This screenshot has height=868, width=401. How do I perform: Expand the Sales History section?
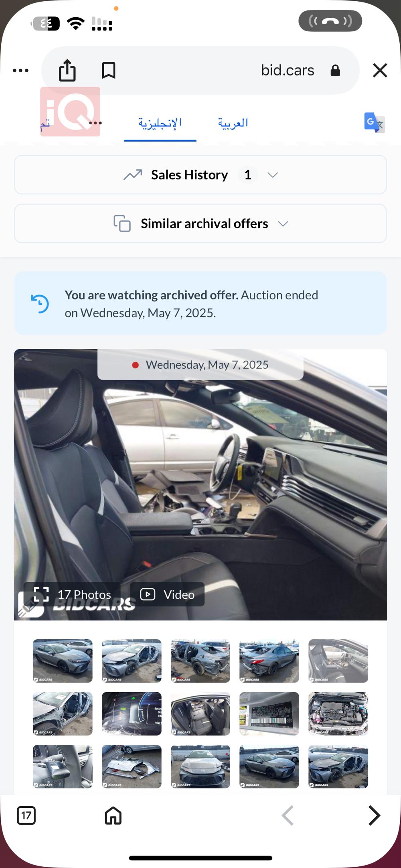click(200, 175)
